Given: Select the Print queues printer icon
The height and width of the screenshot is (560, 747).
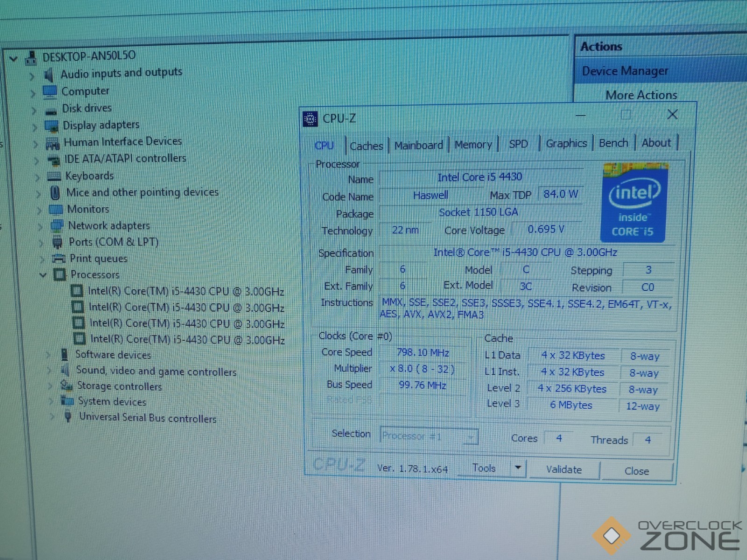Looking at the screenshot, I should coord(58,259).
